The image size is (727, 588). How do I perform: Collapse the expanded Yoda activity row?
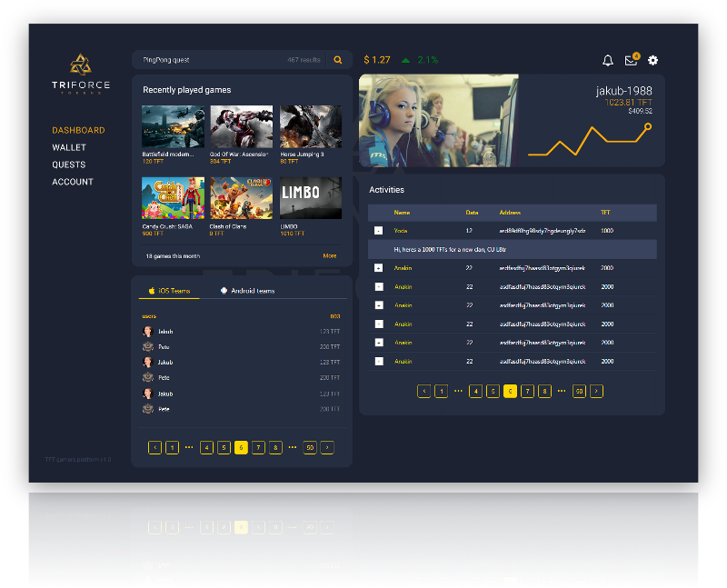click(x=379, y=231)
